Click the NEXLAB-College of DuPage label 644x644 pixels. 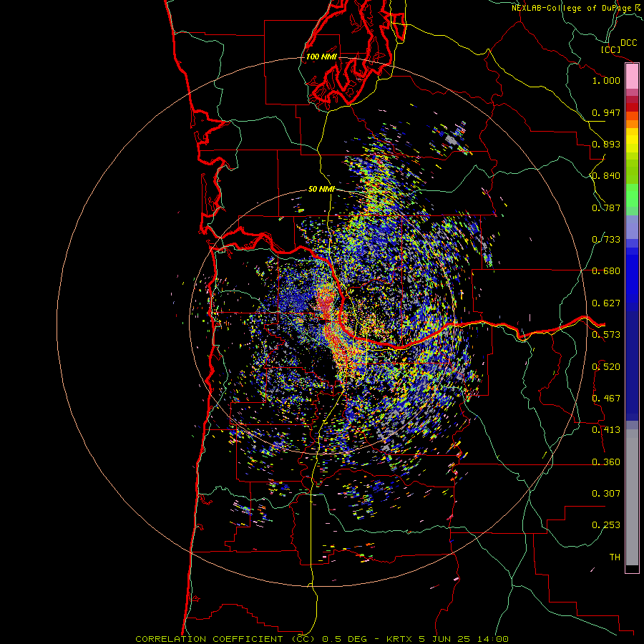pos(572,8)
